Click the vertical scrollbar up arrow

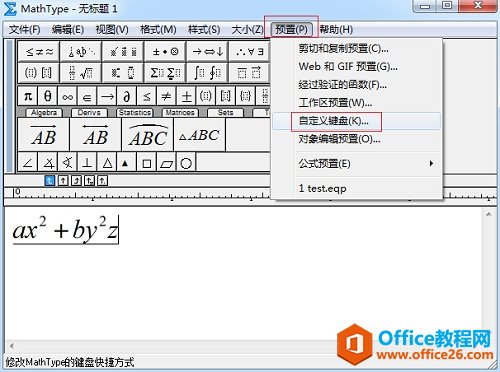click(x=488, y=215)
